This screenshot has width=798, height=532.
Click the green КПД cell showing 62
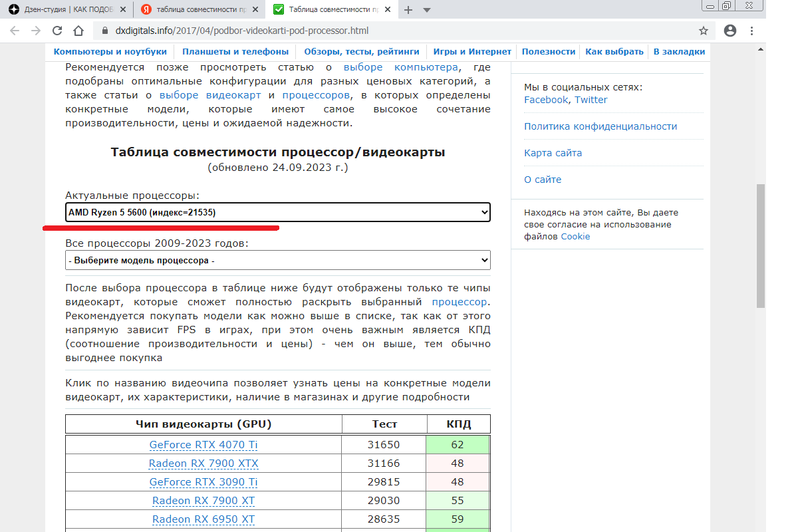click(x=458, y=445)
